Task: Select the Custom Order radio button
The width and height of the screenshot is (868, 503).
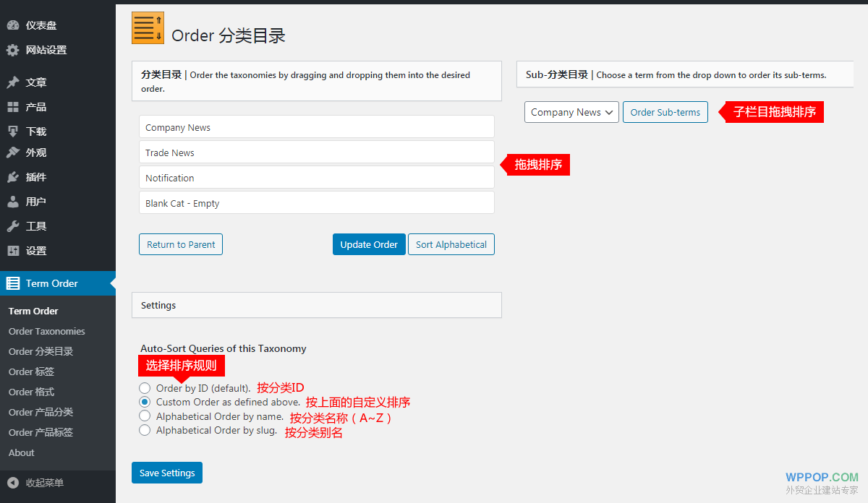Action: [145, 402]
